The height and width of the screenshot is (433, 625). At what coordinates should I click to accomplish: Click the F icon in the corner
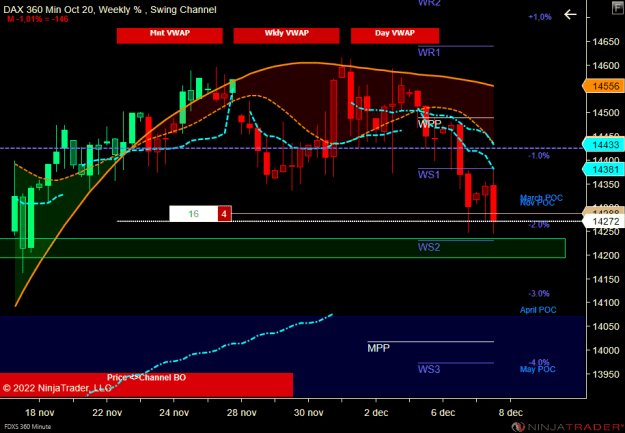pyautogui.click(x=618, y=8)
